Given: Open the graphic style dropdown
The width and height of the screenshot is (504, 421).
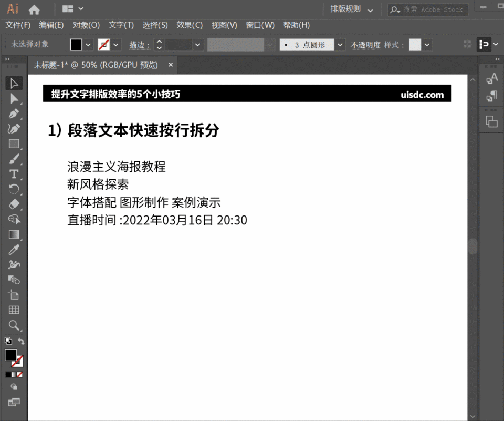Looking at the screenshot, I should coord(427,45).
